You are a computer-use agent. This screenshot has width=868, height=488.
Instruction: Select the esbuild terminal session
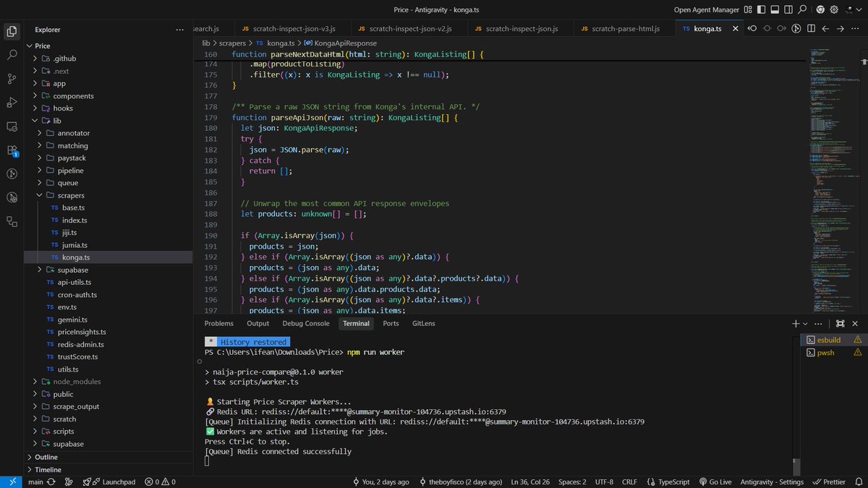833,339
